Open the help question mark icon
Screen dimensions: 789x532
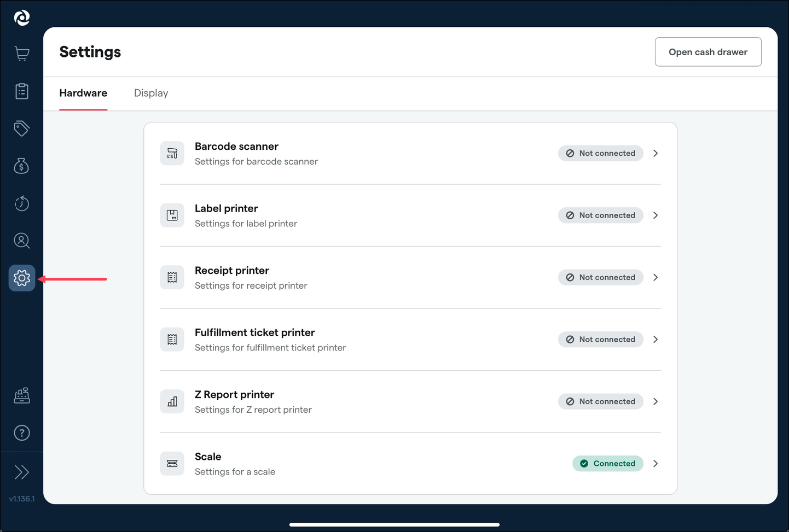coord(22,433)
